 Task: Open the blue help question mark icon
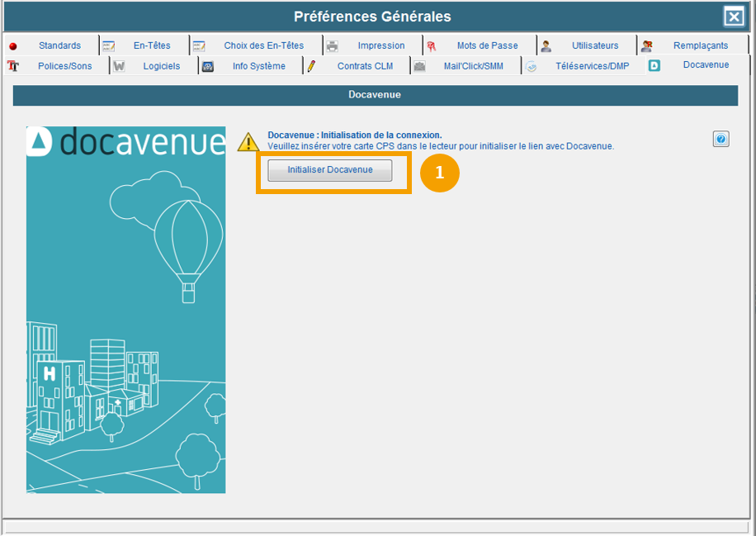click(x=721, y=140)
